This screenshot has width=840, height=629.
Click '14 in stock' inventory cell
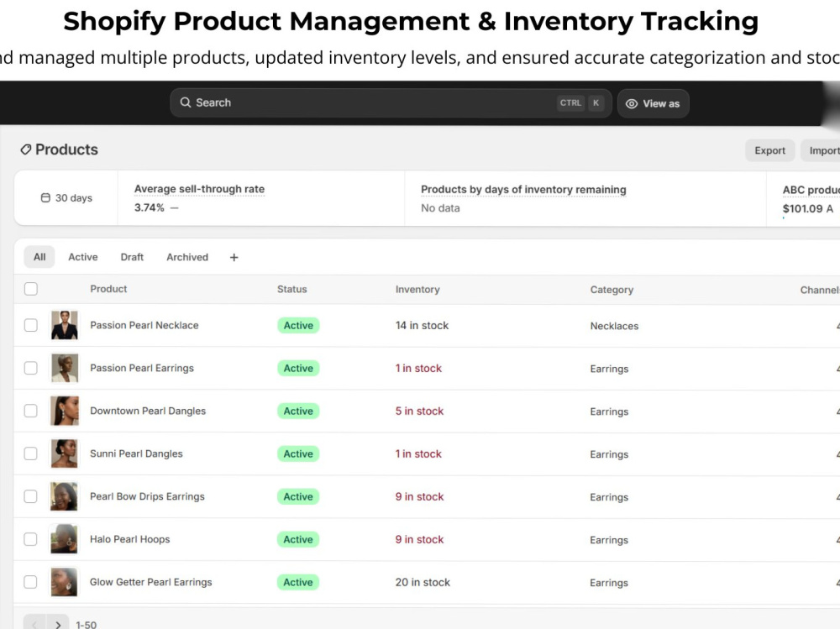tap(423, 325)
